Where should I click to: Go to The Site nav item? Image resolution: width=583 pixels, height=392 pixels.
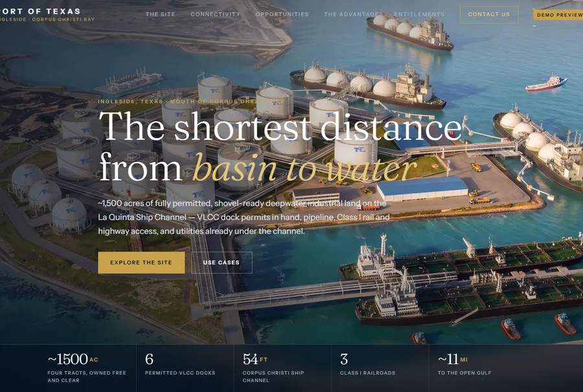click(160, 14)
